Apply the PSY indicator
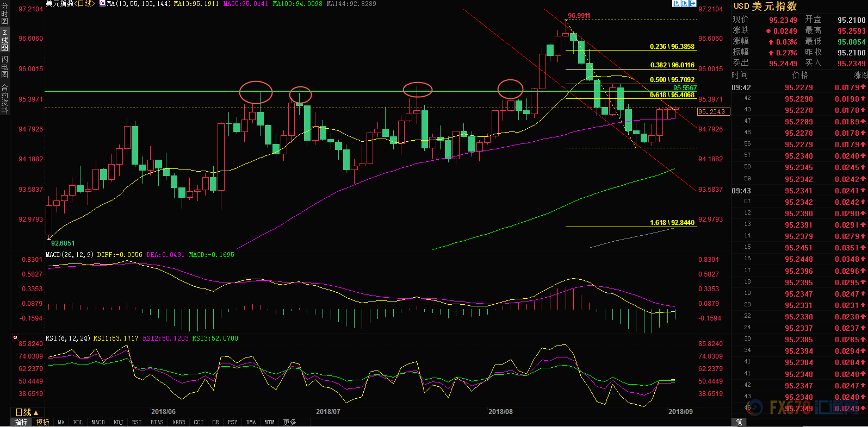 click(x=232, y=422)
